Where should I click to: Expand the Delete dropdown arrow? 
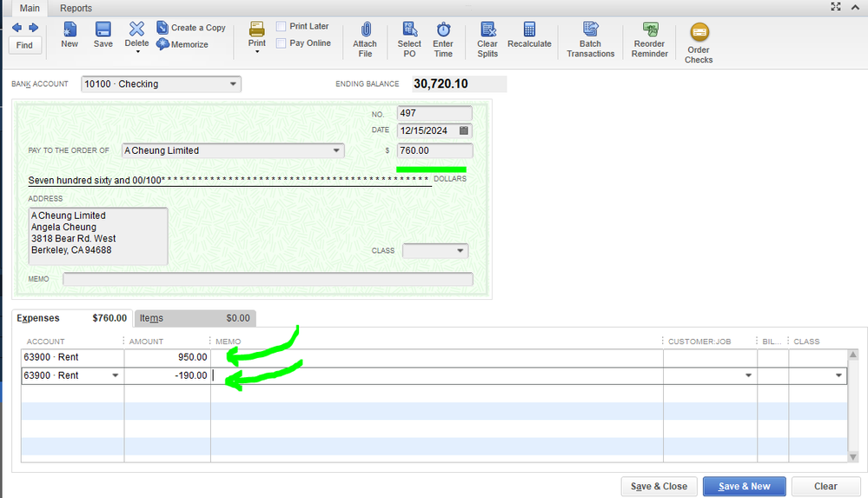click(137, 52)
